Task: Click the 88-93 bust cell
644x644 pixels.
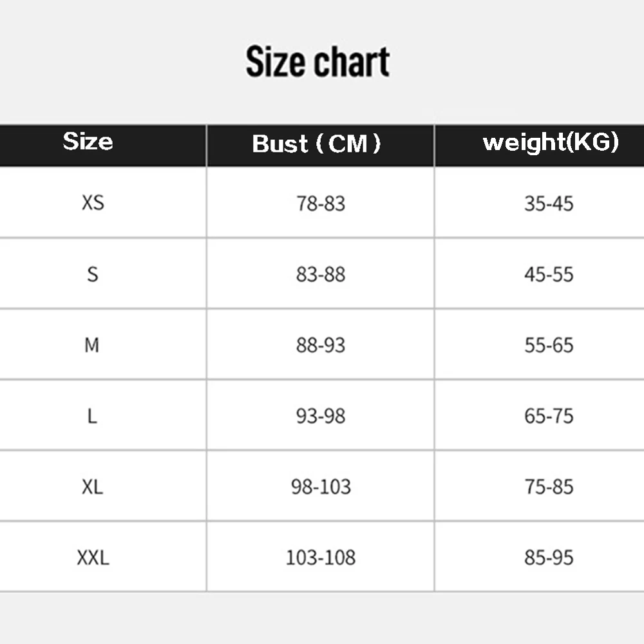Action: 321,345
